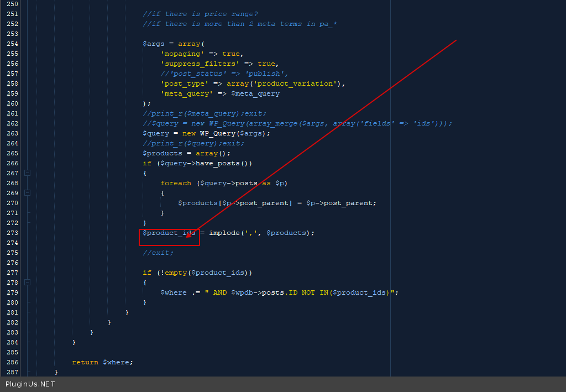Click the have_posts() method call
This screenshot has height=392, width=566.
coord(224,163)
